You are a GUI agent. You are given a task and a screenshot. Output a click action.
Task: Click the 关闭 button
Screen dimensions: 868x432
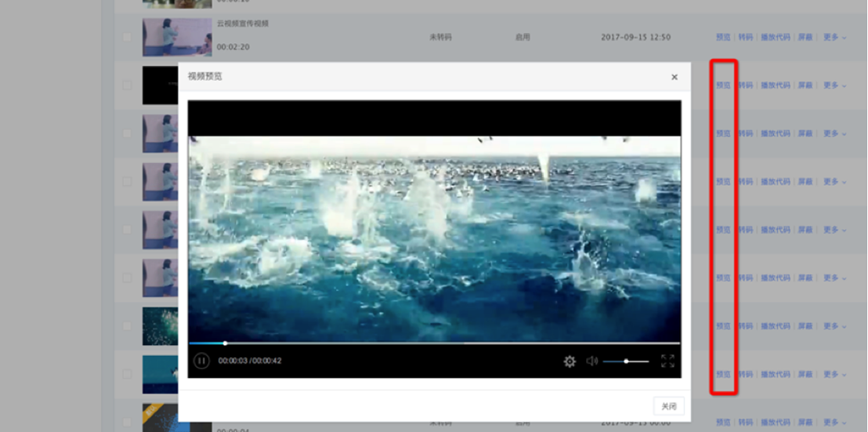click(x=669, y=406)
